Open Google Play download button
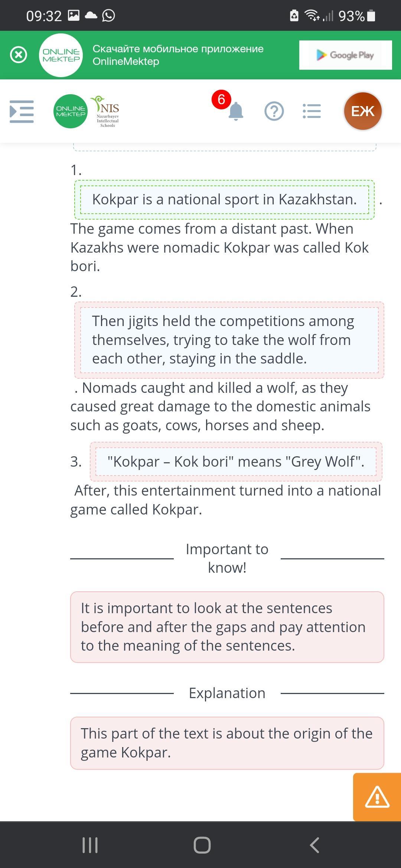Image resolution: width=401 pixels, height=868 pixels. tap(345, 55)
